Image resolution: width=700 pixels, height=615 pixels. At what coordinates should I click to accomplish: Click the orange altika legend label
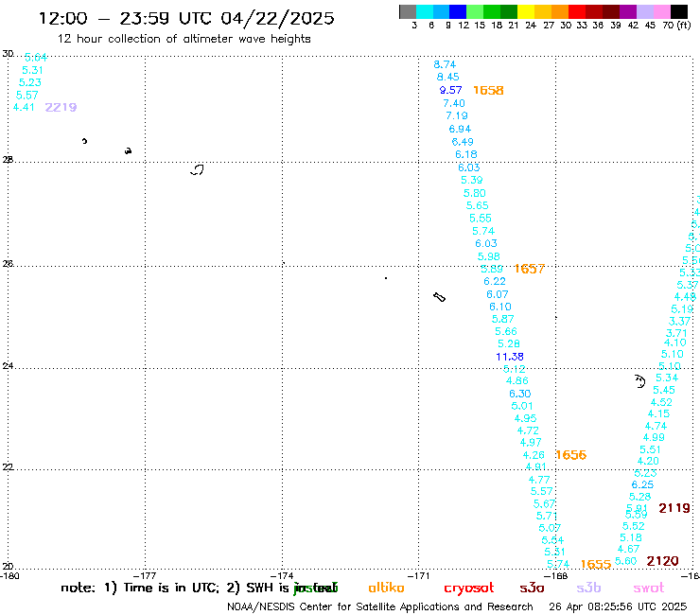coord(386,588)
